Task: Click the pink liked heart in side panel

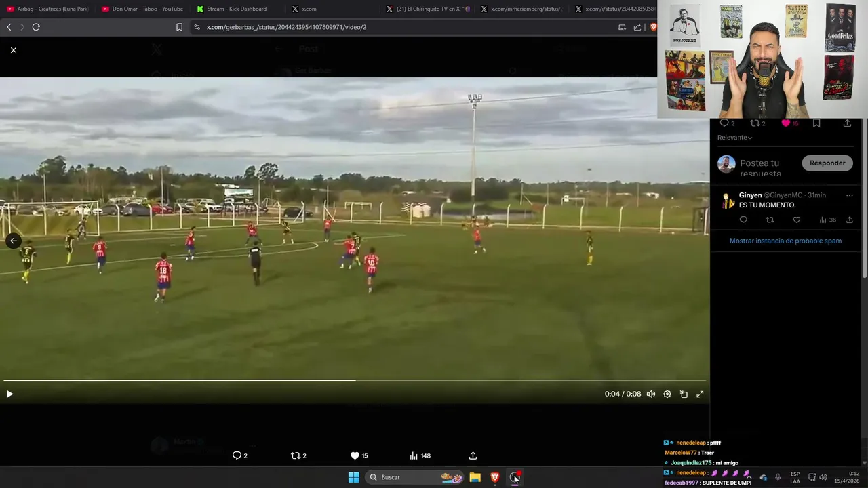Action: [x=786, y=123]
